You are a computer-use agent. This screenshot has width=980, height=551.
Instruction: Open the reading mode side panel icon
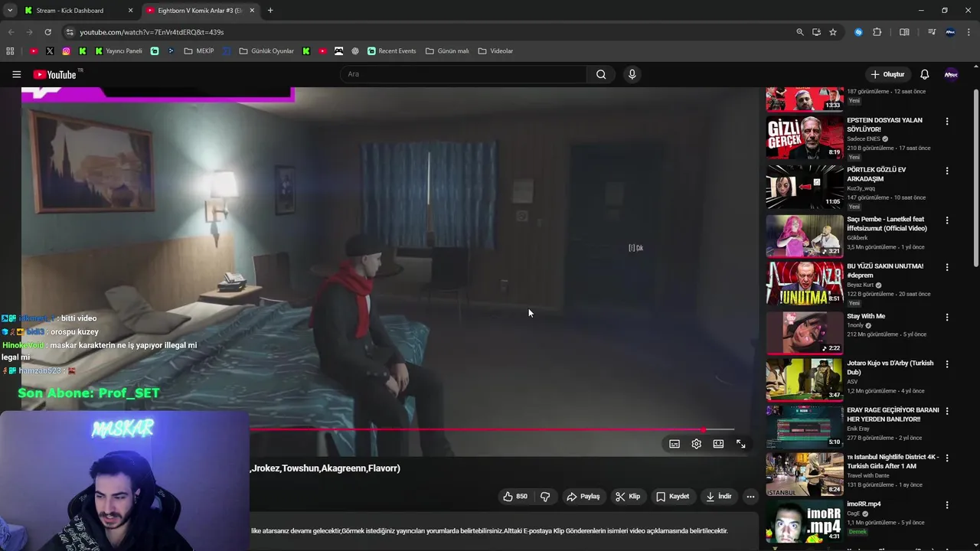(x=904, y=32)
